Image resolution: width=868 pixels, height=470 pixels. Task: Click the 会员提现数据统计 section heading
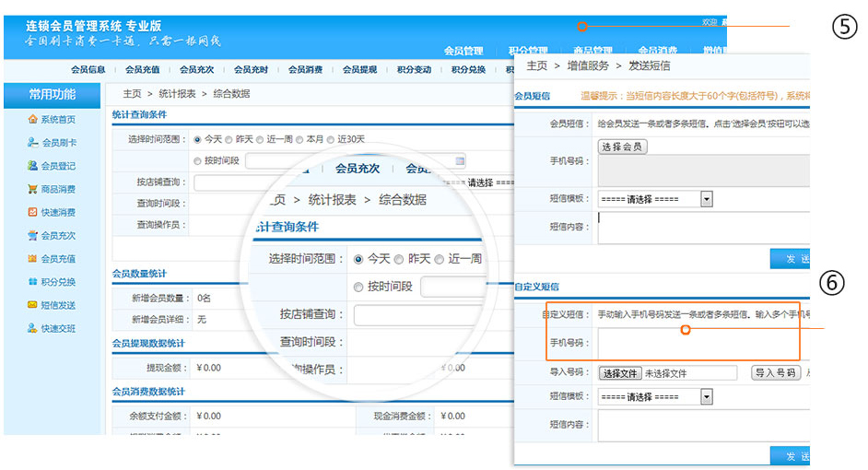(x=148, y=343)
